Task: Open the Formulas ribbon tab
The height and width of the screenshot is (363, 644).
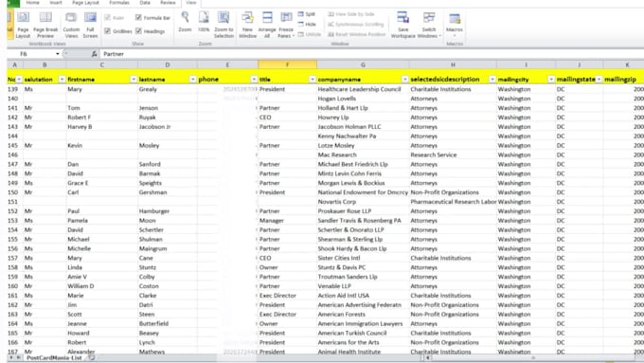Action: click(119, 3)
